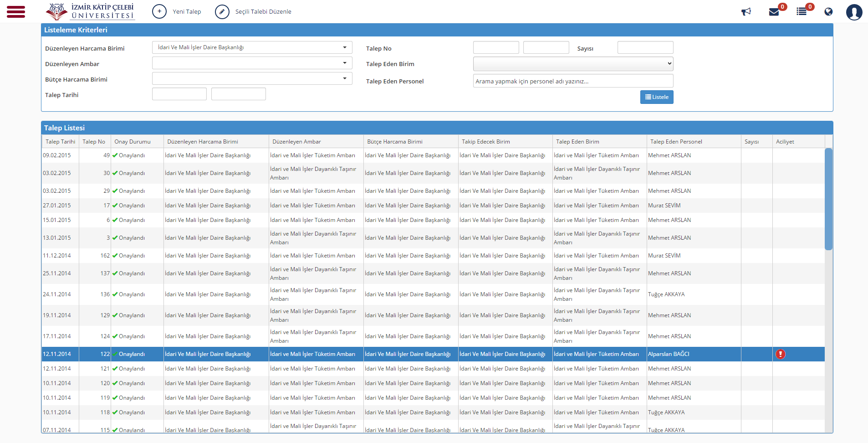The image size is (868, 443).
Task: Open the envelope messages icon
Action: [x=774, y=12]
